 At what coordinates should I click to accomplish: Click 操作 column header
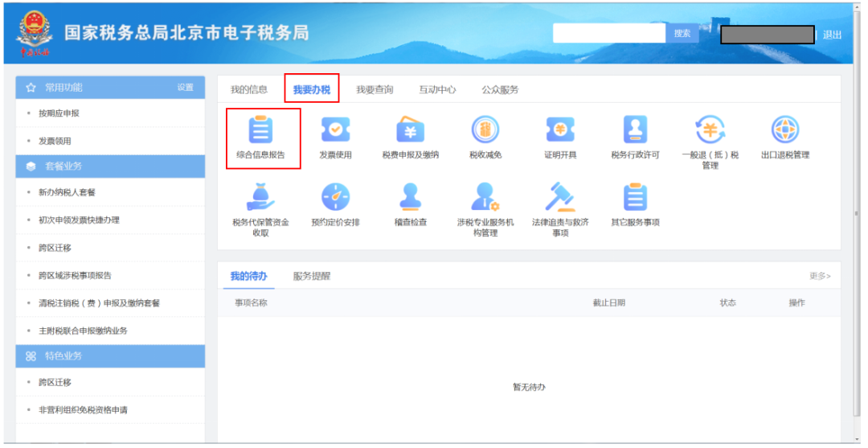point(797,302)
